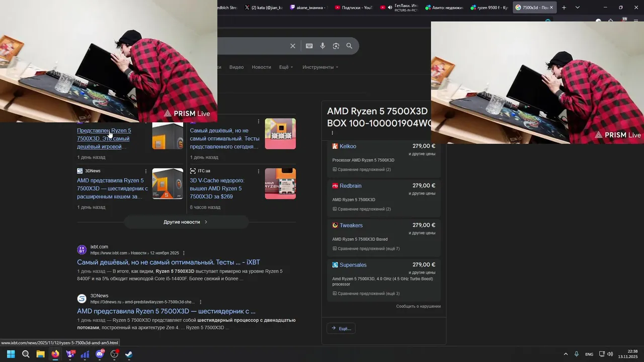Click the iXBT site favicon in results
This screenshot has width=644, height=362.
[x=82, y=249]
